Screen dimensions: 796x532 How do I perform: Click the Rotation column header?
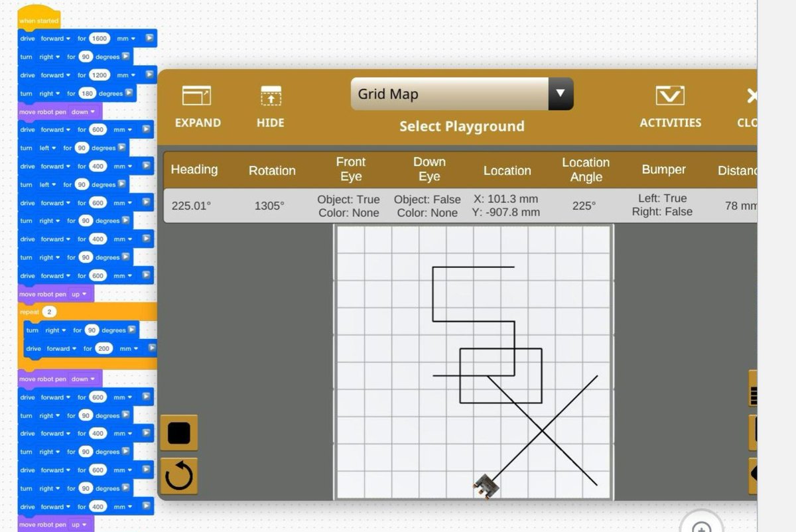pos(272,170)
